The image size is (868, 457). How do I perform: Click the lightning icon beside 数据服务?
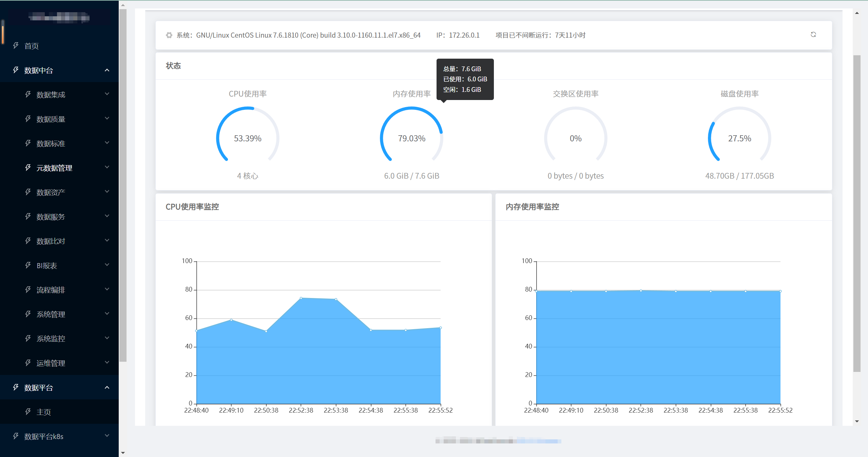click(28, 216)
